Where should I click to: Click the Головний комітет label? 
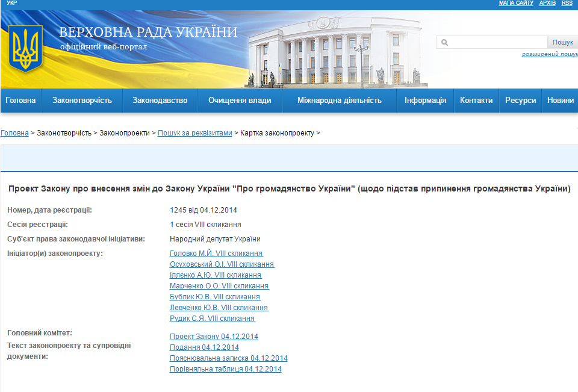point(40,333)
